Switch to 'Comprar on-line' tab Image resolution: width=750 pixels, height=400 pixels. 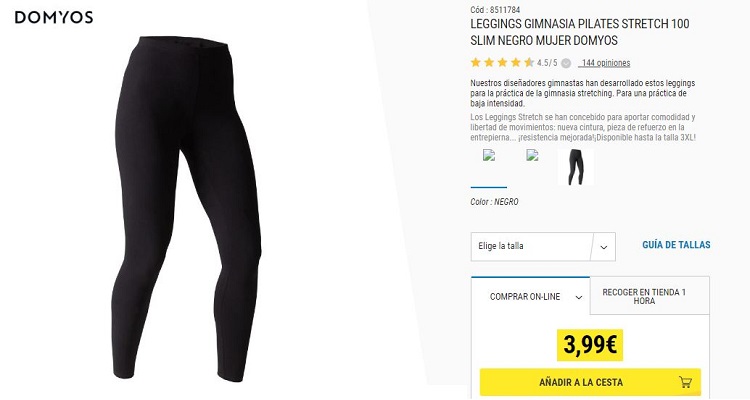(x=530, y=296)
